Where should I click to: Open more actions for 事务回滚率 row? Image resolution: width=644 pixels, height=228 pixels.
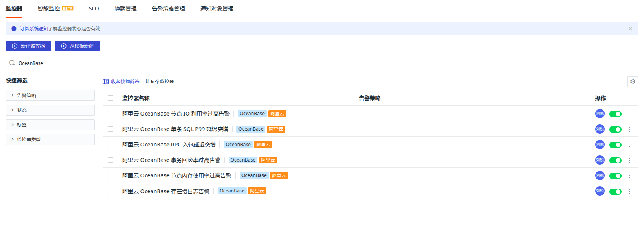click(629, 160)
